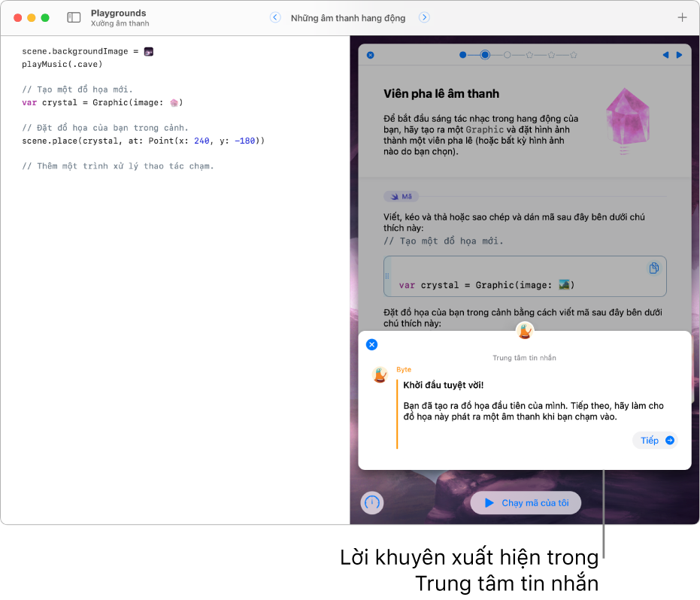
Task: Click the Byte avatar above message center
Action: click(525, 331)
